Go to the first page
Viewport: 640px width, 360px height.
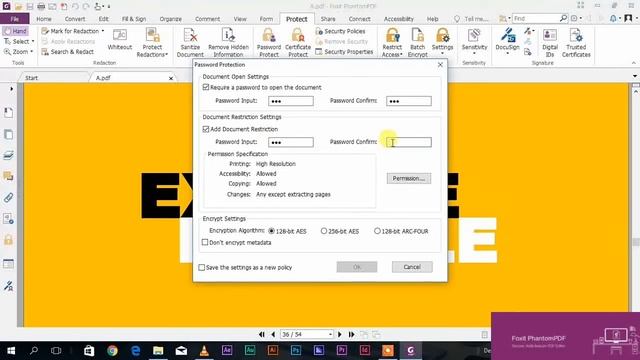(262, 334)
